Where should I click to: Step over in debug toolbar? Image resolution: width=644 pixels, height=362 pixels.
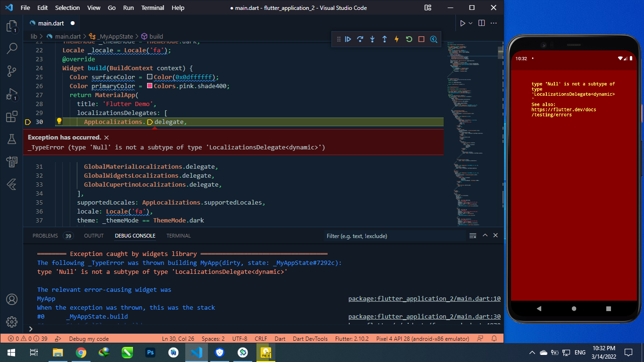[360, 40]
